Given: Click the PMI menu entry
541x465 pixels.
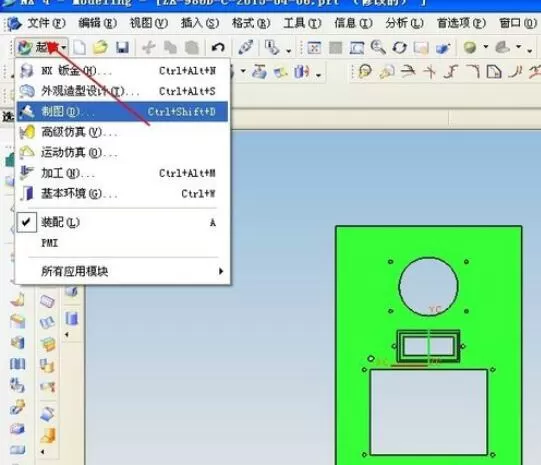Looking at the screenshot, I should 122,243.
